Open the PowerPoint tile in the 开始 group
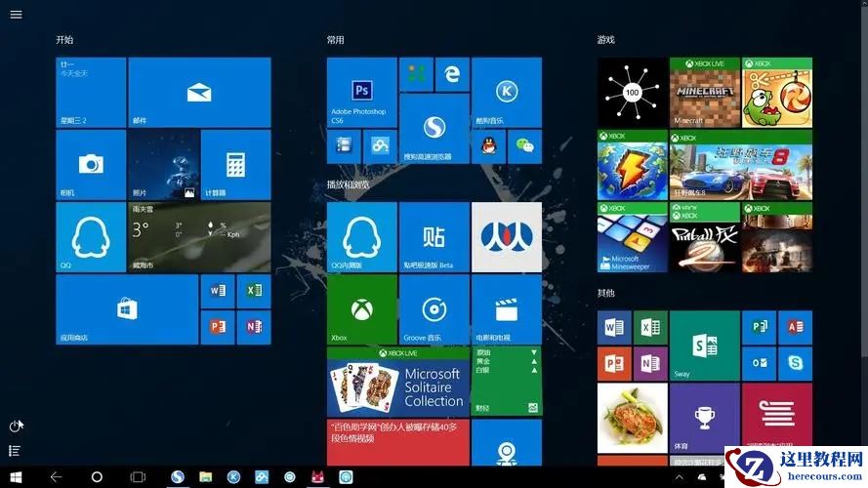The image size is (868, 488). 218,328
